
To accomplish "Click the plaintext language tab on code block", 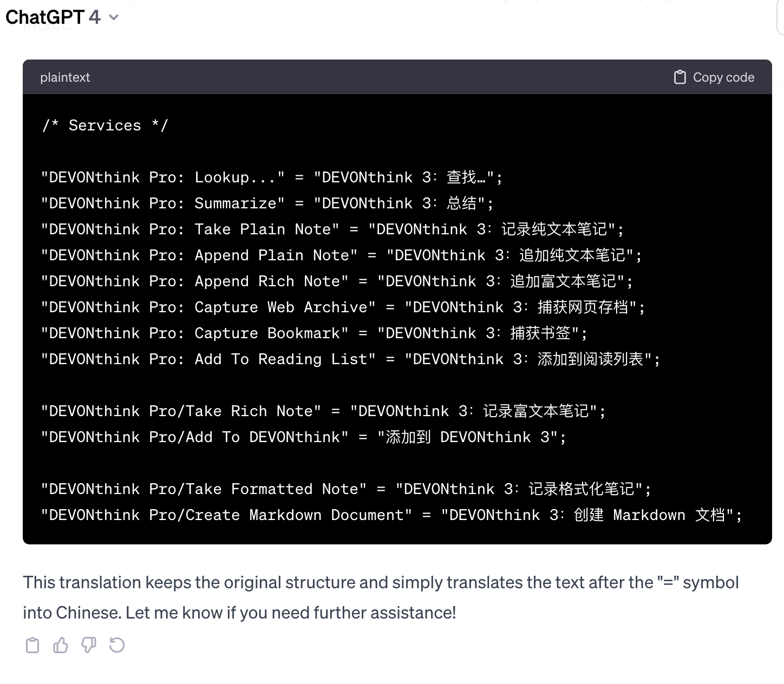I will tap(65, 77).
